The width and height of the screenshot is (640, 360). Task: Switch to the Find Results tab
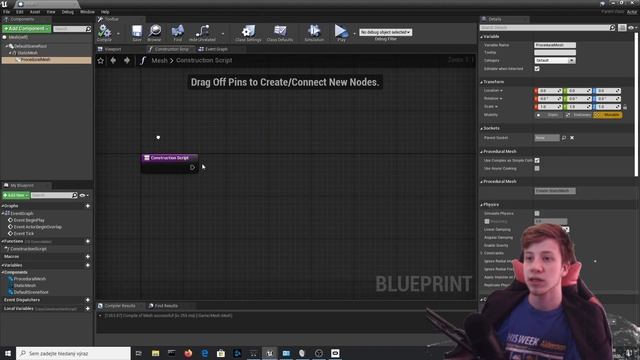click(x=163, y=306)
